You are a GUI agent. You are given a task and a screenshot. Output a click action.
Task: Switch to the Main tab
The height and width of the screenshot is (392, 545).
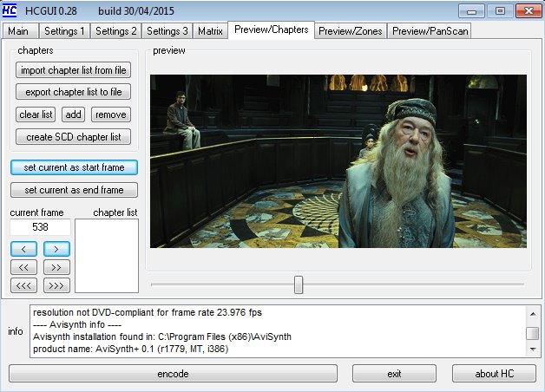[20, 31]
